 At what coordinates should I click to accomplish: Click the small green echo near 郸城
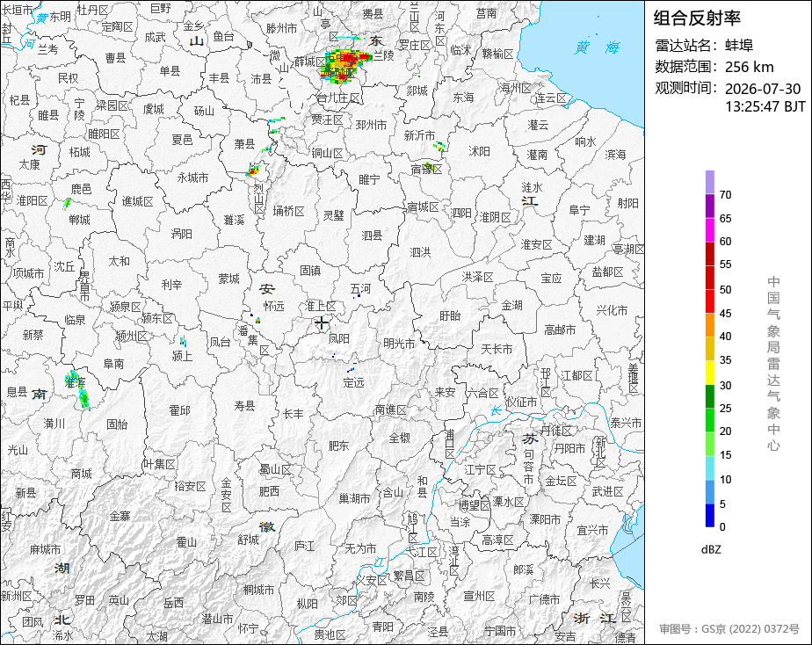66,204
